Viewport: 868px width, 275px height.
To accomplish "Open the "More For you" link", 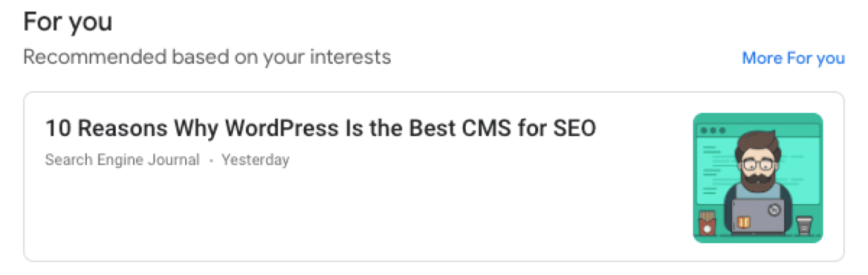I will (x=793, y=58).
